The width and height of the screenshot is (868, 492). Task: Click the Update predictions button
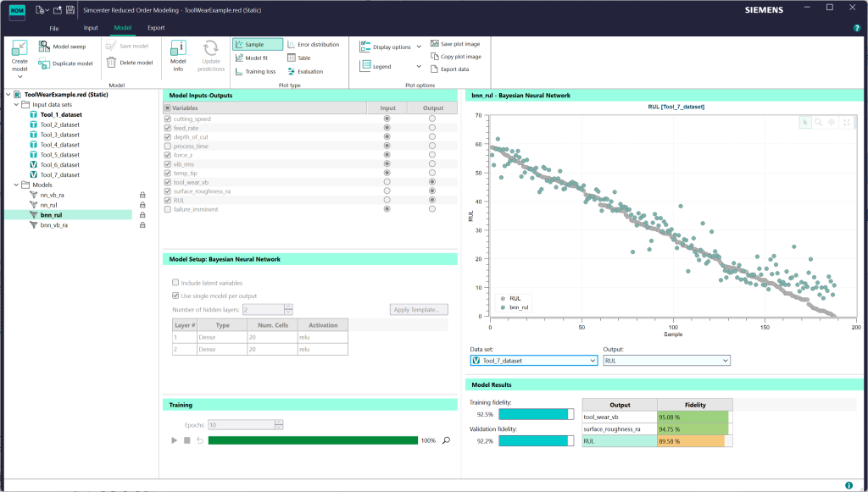pyautogui.click(x=211, y=55)
